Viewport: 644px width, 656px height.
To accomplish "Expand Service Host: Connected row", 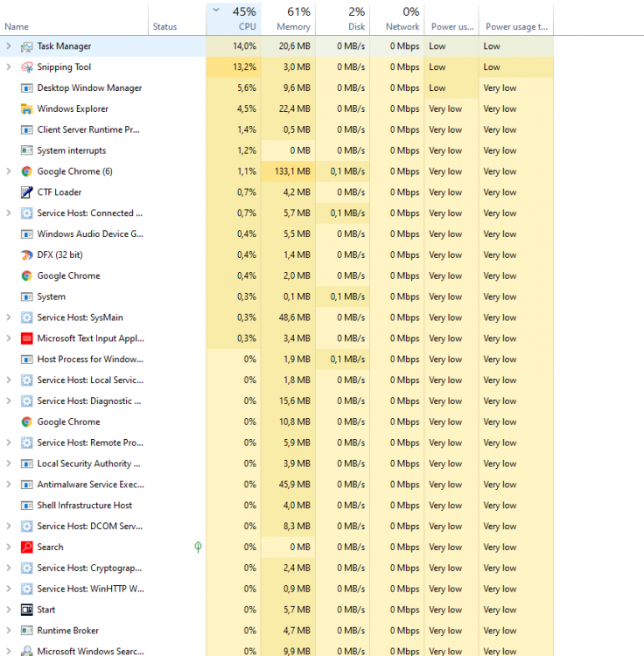I will pos(9,213).
